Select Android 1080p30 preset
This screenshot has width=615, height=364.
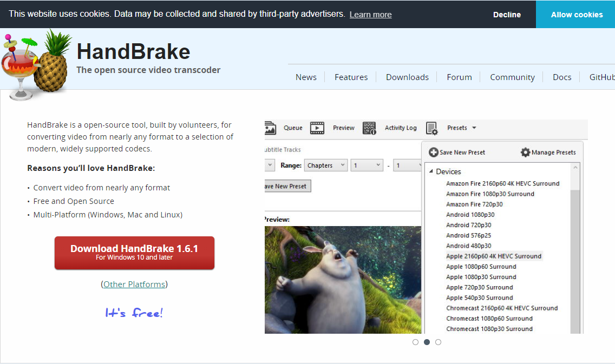click(x=470, y=214)
